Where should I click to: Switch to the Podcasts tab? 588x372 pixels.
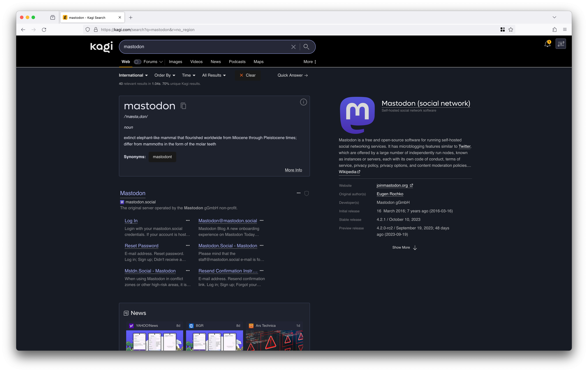pyautogui.click(x=237, y=62)
